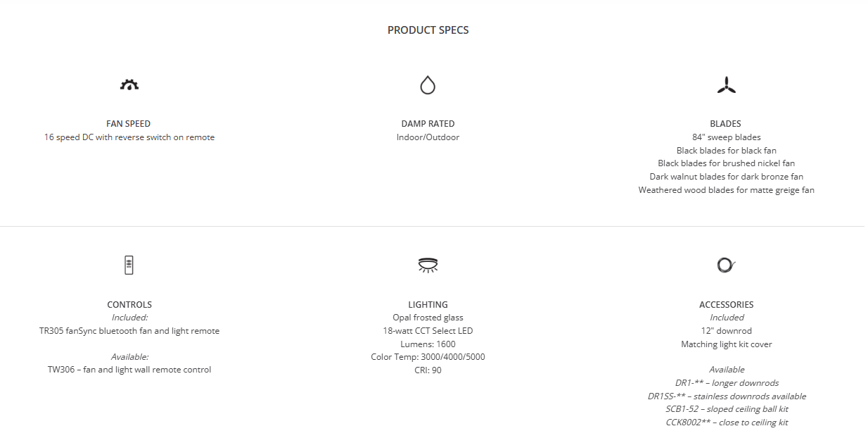
Task: Click the CCK8002** close to ceiling kit
Action: tap(727, 423)
